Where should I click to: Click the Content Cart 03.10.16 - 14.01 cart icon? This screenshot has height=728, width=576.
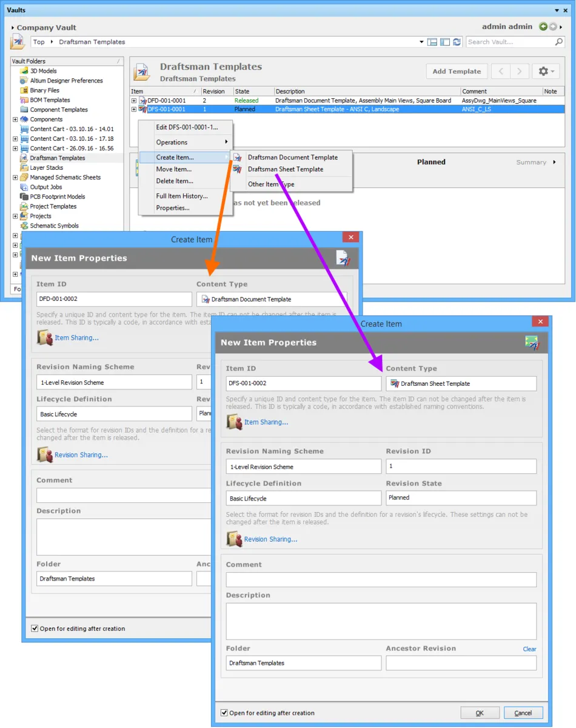(x=24, y=129)
